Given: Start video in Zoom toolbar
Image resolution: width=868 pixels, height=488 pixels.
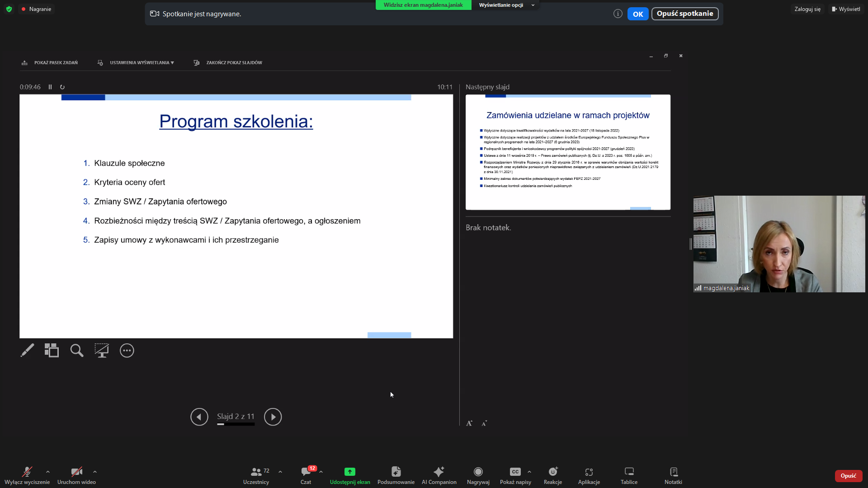Looking at the screenshot, I should pyautogui.click(x=76, y=475).
